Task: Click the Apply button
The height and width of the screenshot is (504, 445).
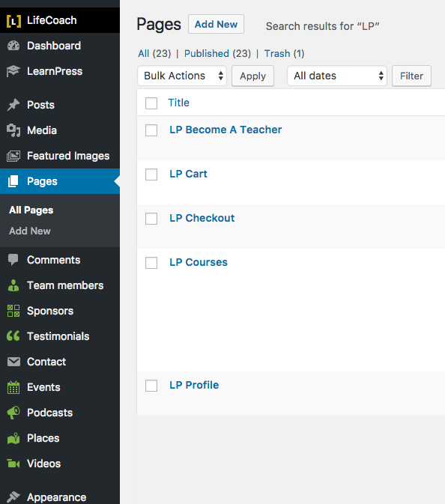Action: 252,76
